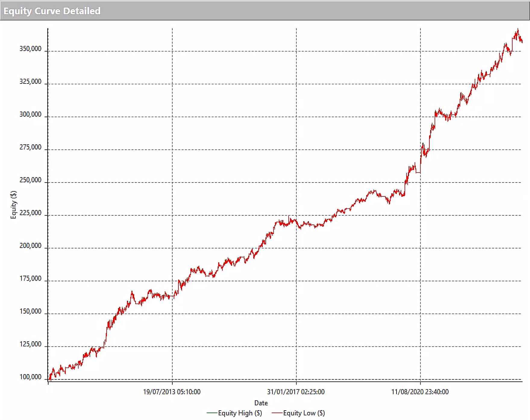Click the 300,000 y-axis tick label
This screenshot has height=420, width=530.
point(30,114)
